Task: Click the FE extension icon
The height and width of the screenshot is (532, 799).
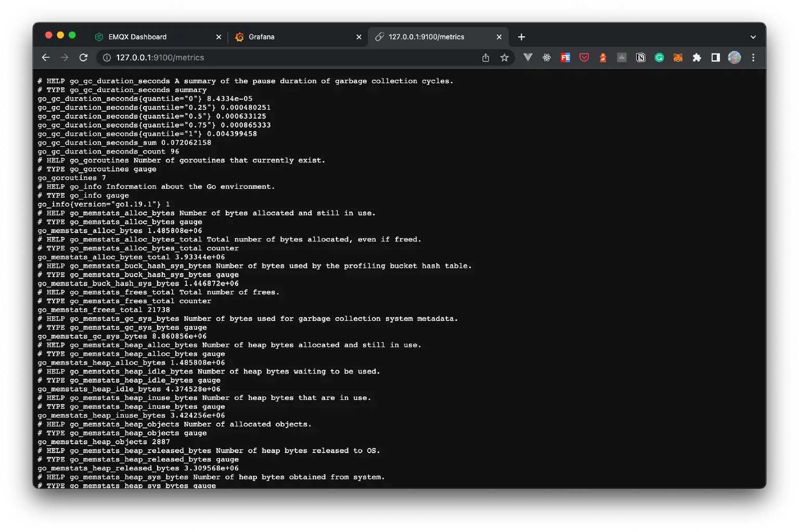Action: [565, 57]
